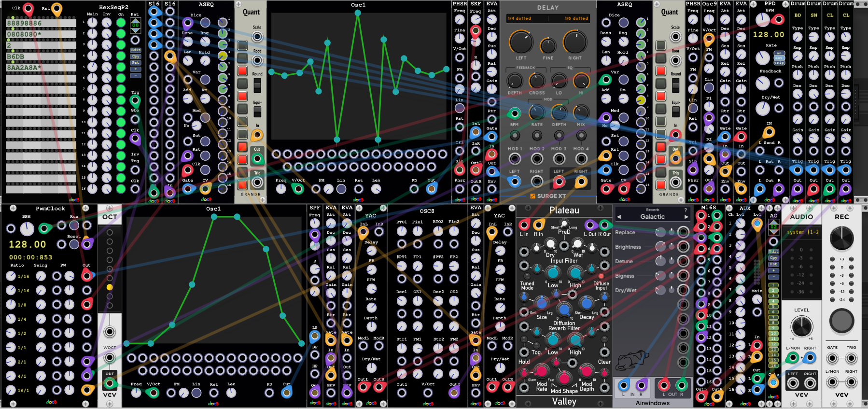Click the Bigness knob on Galactic module
This screenshot has width=868, height=409.
pos(660,276)
